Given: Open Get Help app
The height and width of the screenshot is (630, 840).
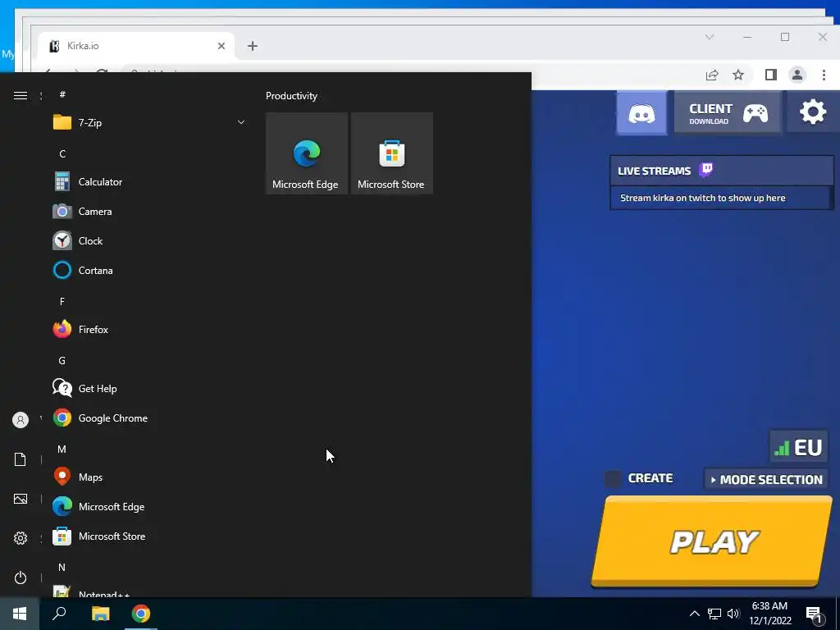Looking at the screenshot, I should (x=149, y=388).
